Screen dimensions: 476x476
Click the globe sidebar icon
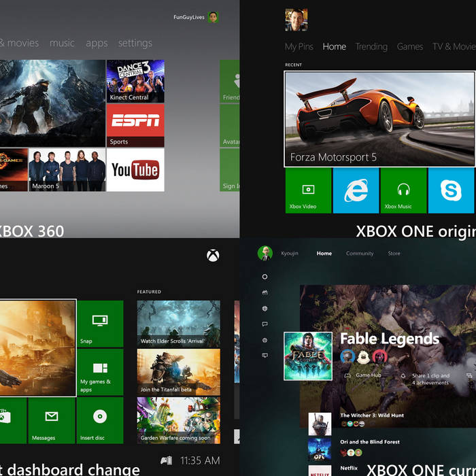coord(265,309)
